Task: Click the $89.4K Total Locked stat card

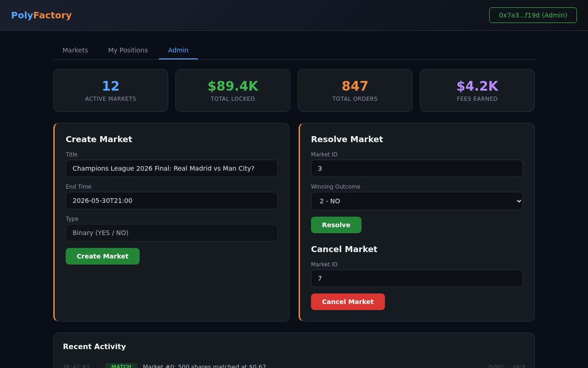Action: 232,90
